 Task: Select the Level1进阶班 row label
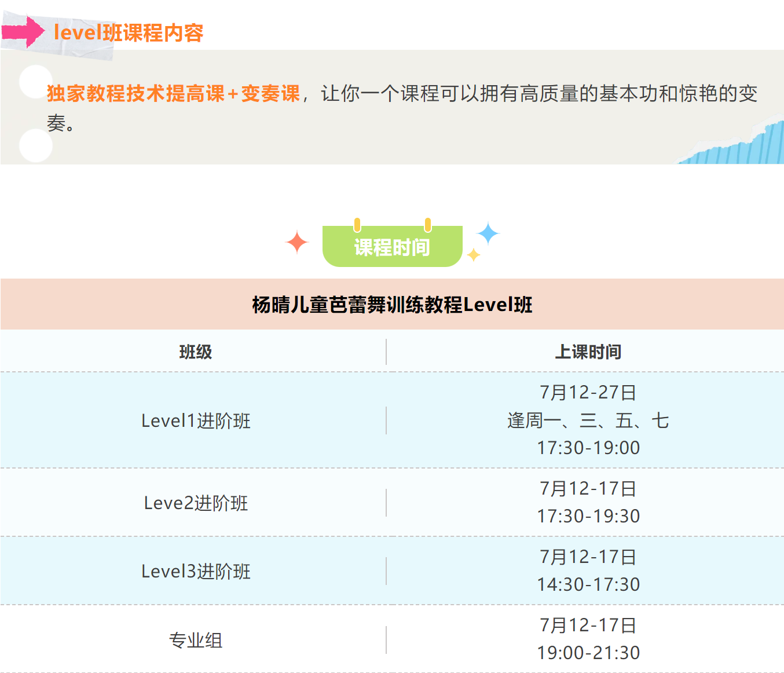pyautogui.click(x=196, y=420)
